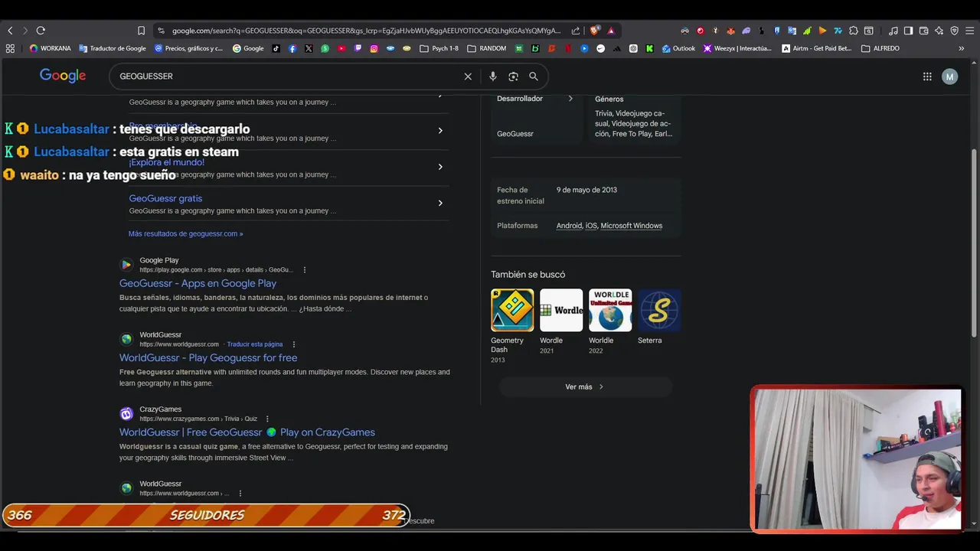980x551 pixels.
Task: Start voice search with microphone icon
Action: (x=493, y=77)
